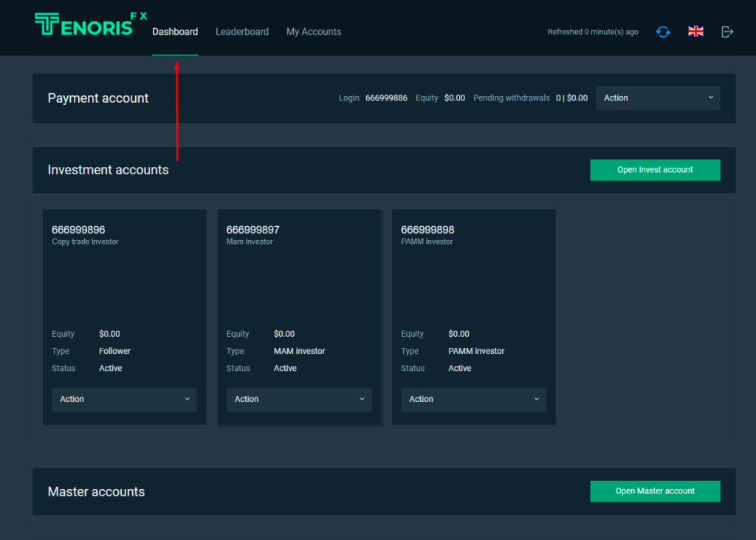Viewport: 756px width, 540px height.
Task: Click the Open Master account button
Action: 655,491
